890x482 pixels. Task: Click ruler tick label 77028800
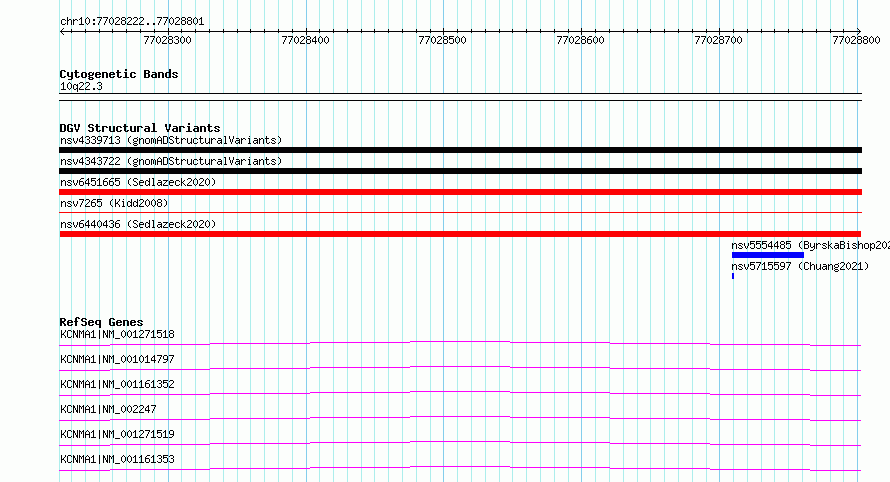[x=857, y=40]
